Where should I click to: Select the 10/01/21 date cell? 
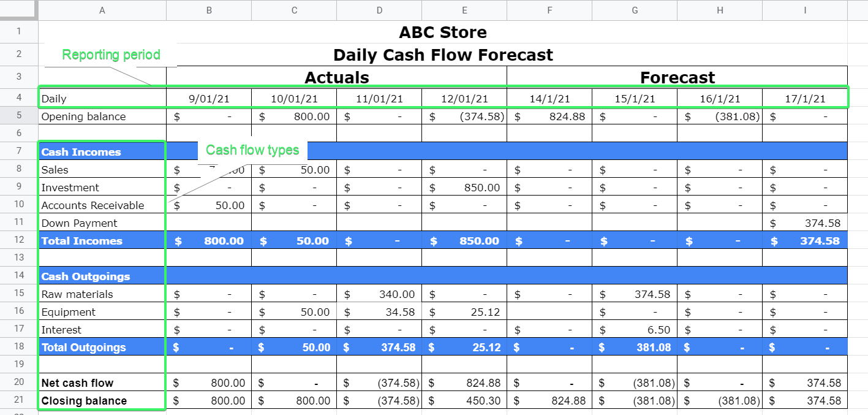tap(294, 99)
